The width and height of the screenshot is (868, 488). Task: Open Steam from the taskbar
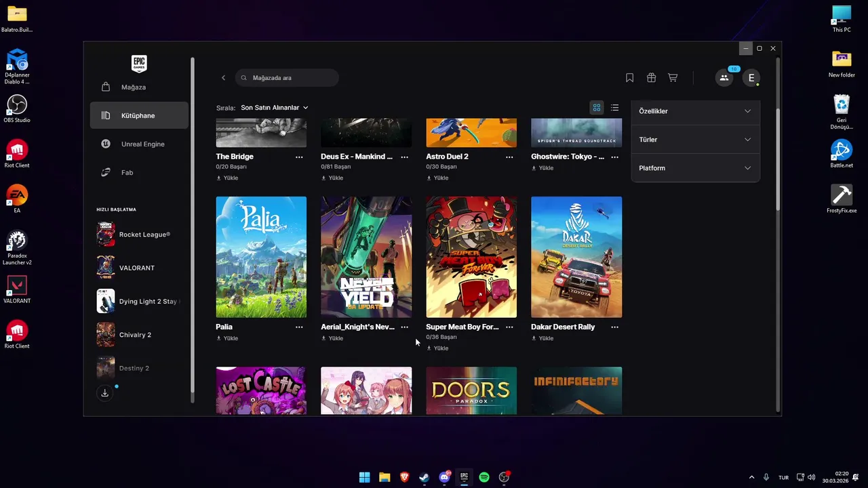pos(425,477)
